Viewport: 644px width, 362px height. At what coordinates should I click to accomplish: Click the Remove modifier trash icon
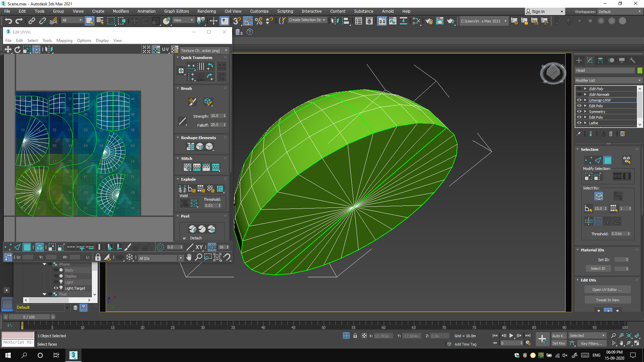[611, 134]
